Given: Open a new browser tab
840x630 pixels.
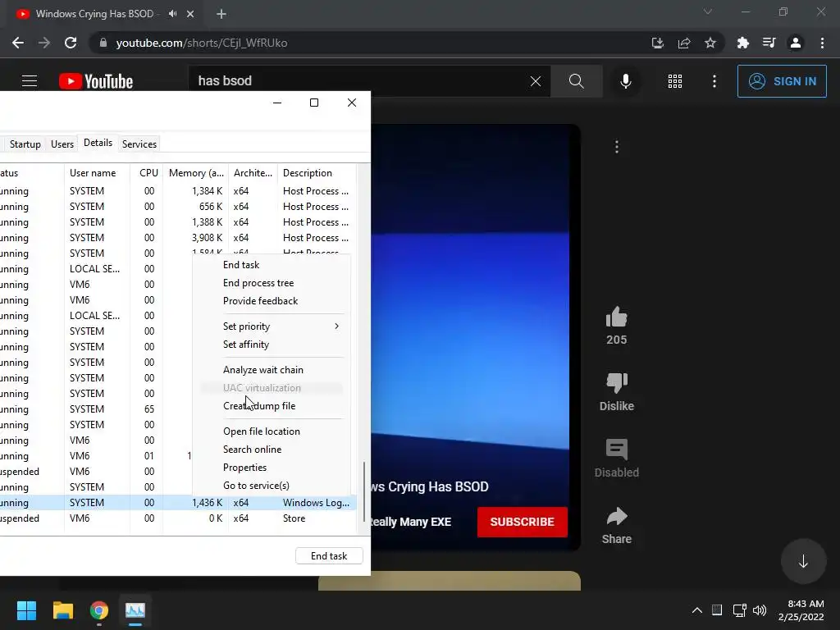Looking at the screenshot, I should point(221,14).
